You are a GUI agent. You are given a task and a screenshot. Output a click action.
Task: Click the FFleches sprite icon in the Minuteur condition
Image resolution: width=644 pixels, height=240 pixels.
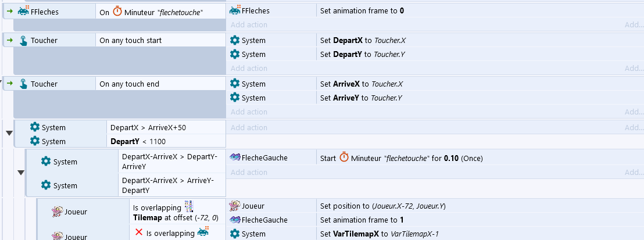[x=23, y=11]
